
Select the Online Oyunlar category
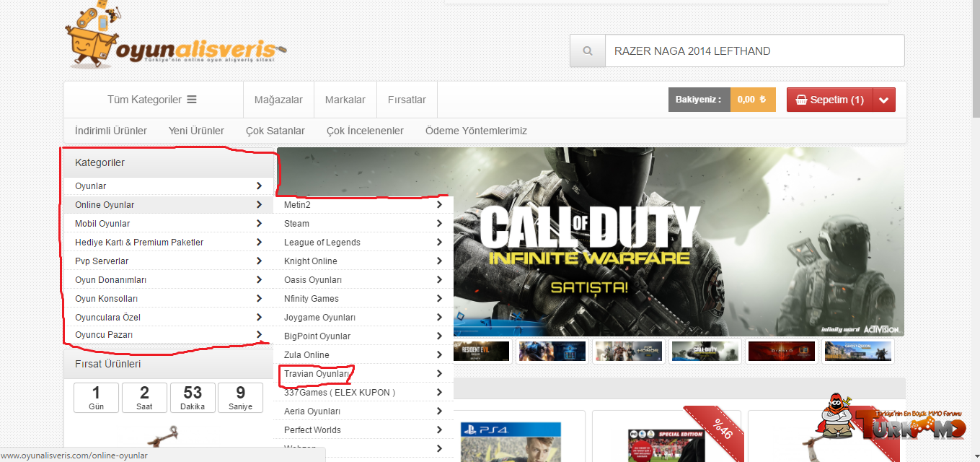coord(169,205)
